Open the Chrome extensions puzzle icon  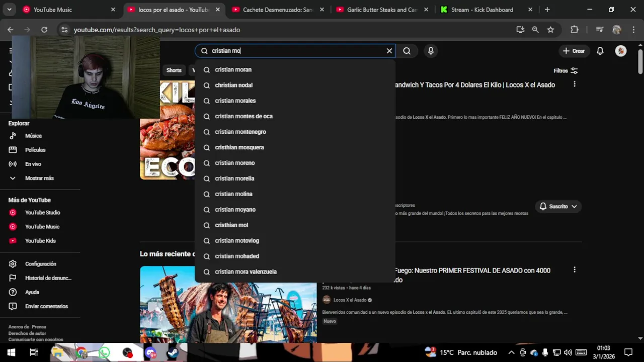(575, 30)
